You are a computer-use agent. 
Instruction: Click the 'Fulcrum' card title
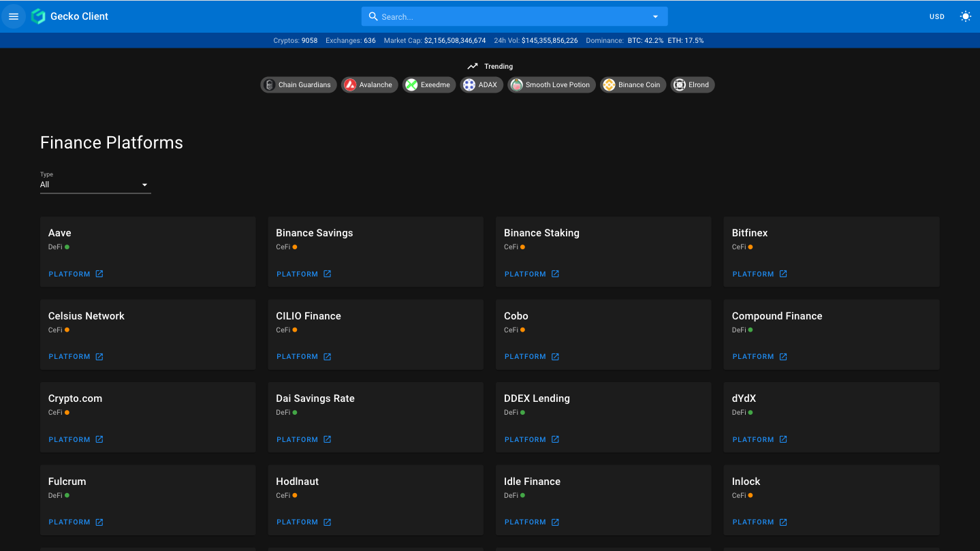click(x=67, y=482)
